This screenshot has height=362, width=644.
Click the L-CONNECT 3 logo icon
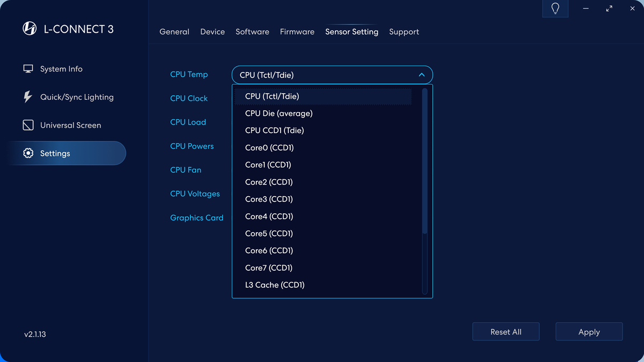pyautogui.click(x=30, y=29)
